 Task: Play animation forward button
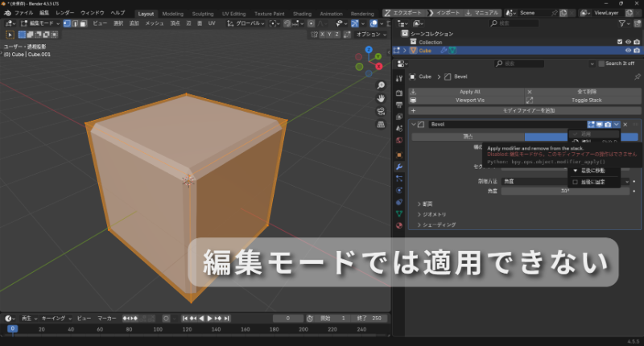[210, 319]
